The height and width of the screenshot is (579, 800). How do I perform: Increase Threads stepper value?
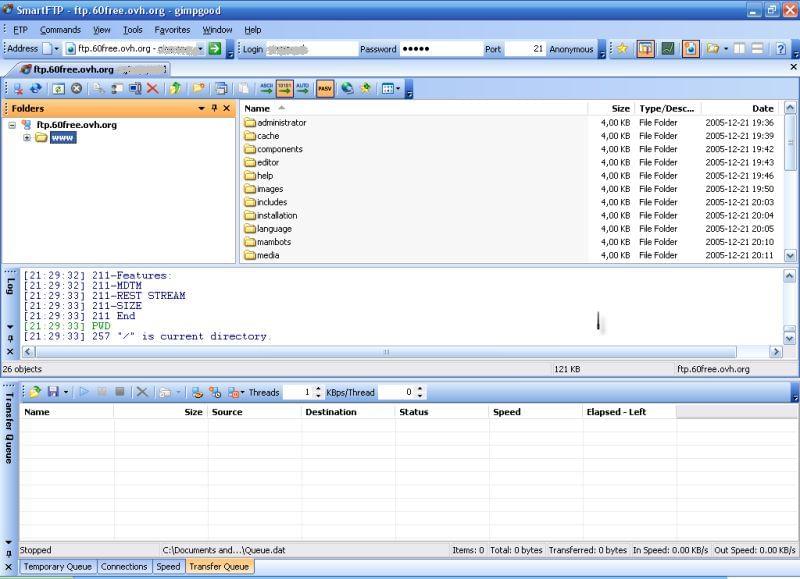point(318,389)
